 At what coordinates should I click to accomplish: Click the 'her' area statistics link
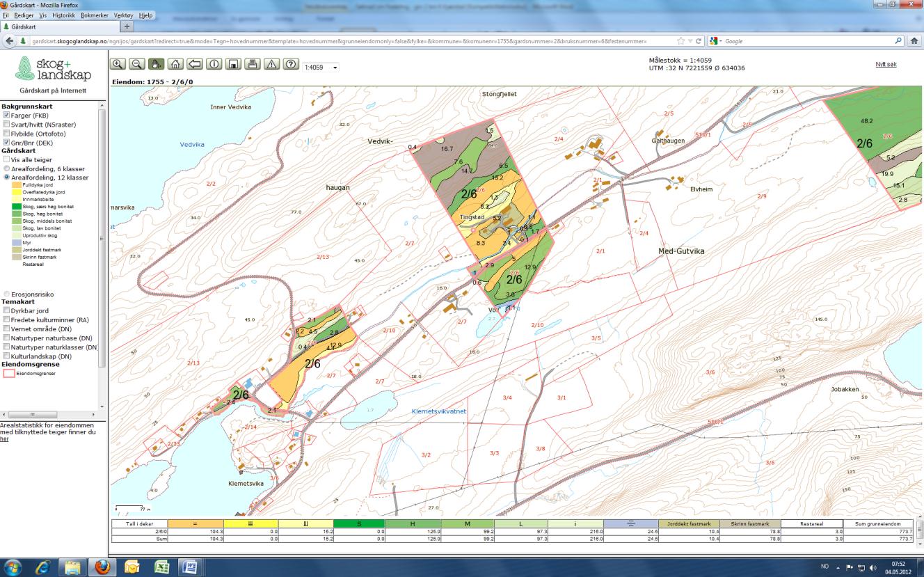coord(3,440)
